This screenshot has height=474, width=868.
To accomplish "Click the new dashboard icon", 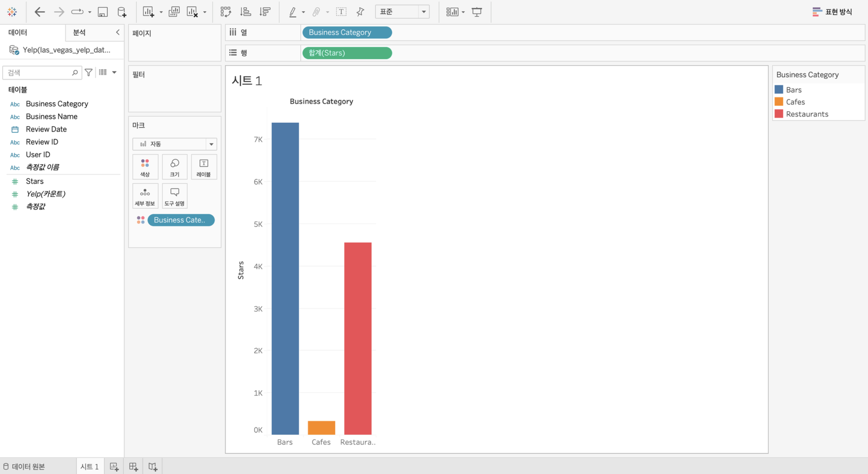I will [x=133, y=467].
